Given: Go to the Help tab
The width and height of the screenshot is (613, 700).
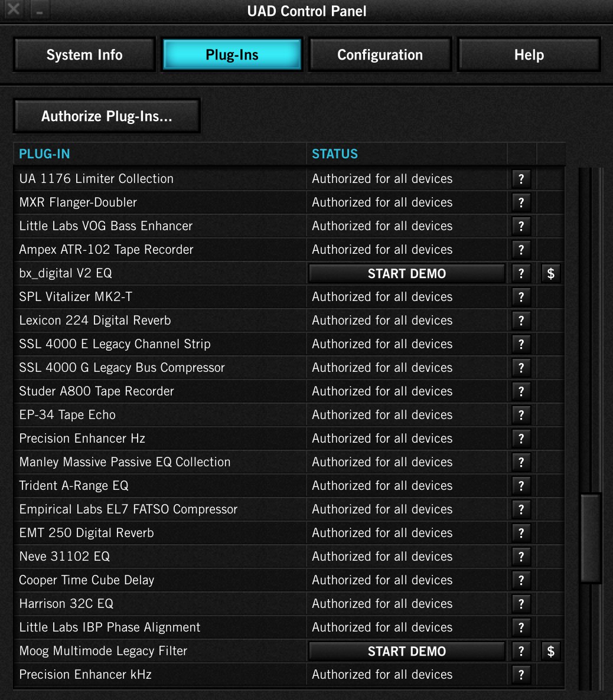Looking at the screenshot, I should [x=529, y=55].
